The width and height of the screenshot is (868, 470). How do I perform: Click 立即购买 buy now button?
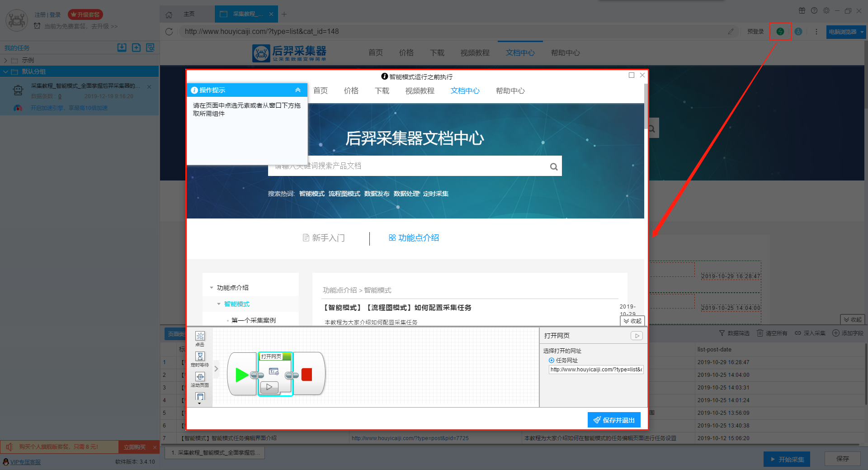tap(135, 447)
